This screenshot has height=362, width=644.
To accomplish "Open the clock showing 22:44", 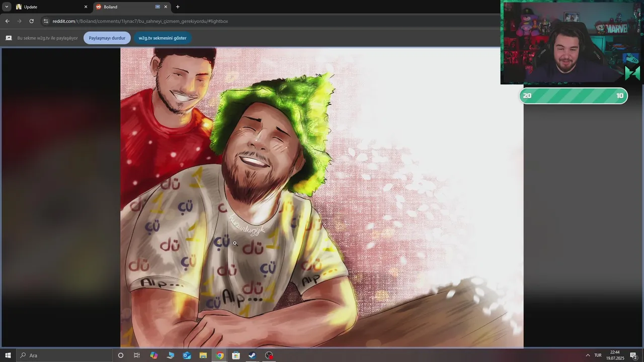I will click(615, 355).
